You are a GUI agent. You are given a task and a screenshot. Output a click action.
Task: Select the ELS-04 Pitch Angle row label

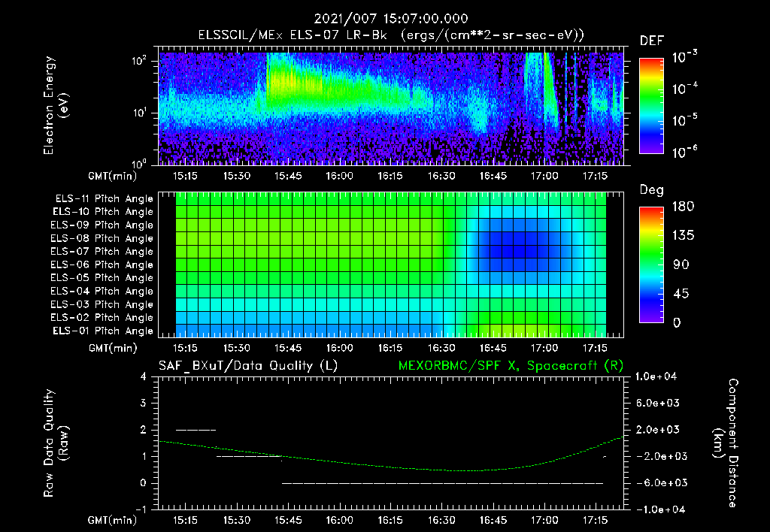pyautogui.click(x=102, y=291)
